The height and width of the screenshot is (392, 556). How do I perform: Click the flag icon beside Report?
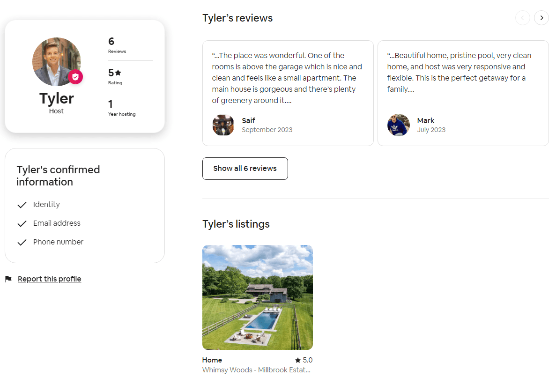(8, 279)
